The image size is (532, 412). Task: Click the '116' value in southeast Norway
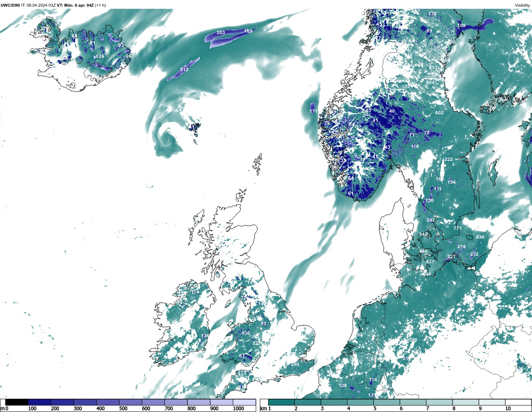click(x=415, y=146)
